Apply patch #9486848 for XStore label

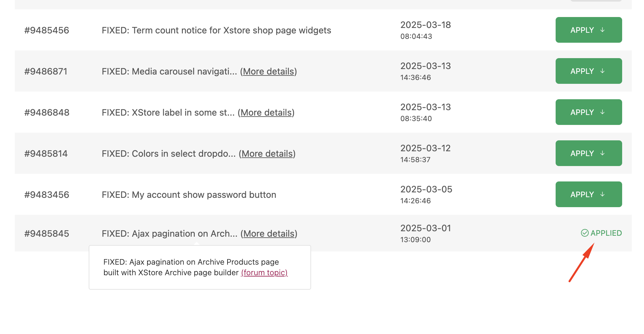point(588,112)
